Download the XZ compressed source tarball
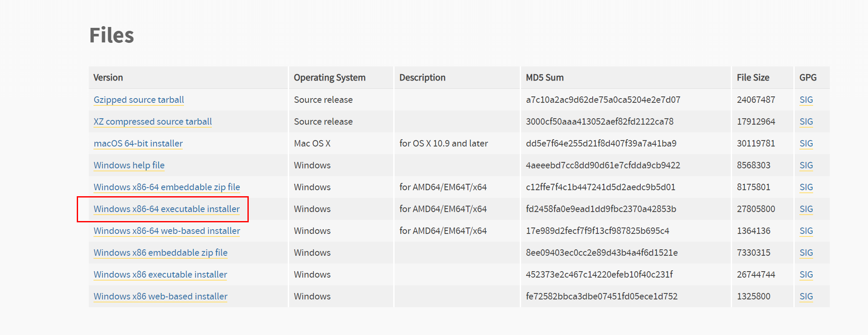The image size is (868, 335). [153, 122]
